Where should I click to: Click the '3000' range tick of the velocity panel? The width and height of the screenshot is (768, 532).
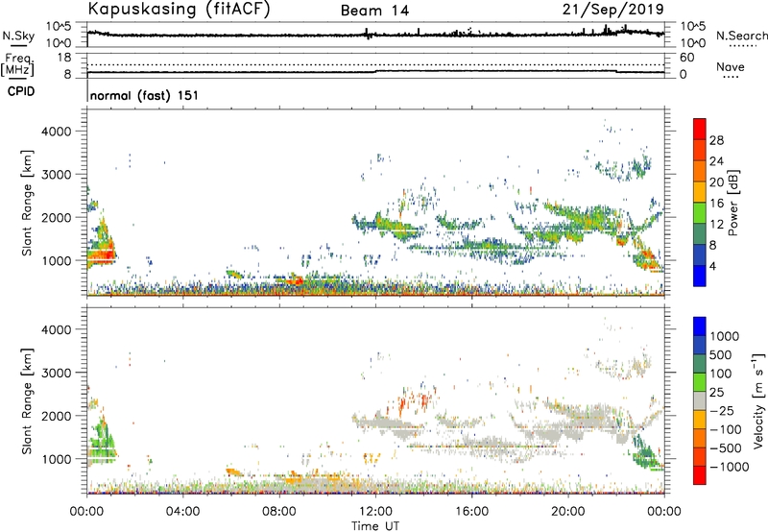pyautogui.click(x=56, y=373)
